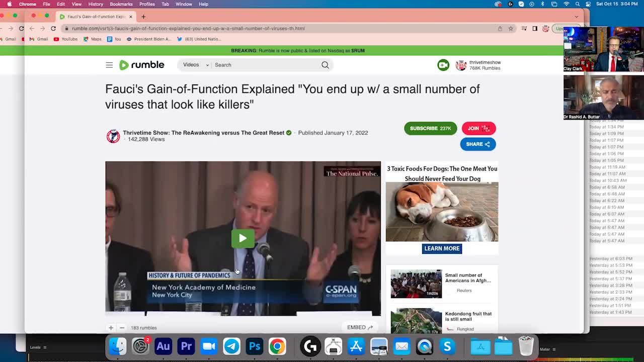Viewport: 644px width, 362px height.
Task: Reload the page in Chrome
Action: (53, 29)
